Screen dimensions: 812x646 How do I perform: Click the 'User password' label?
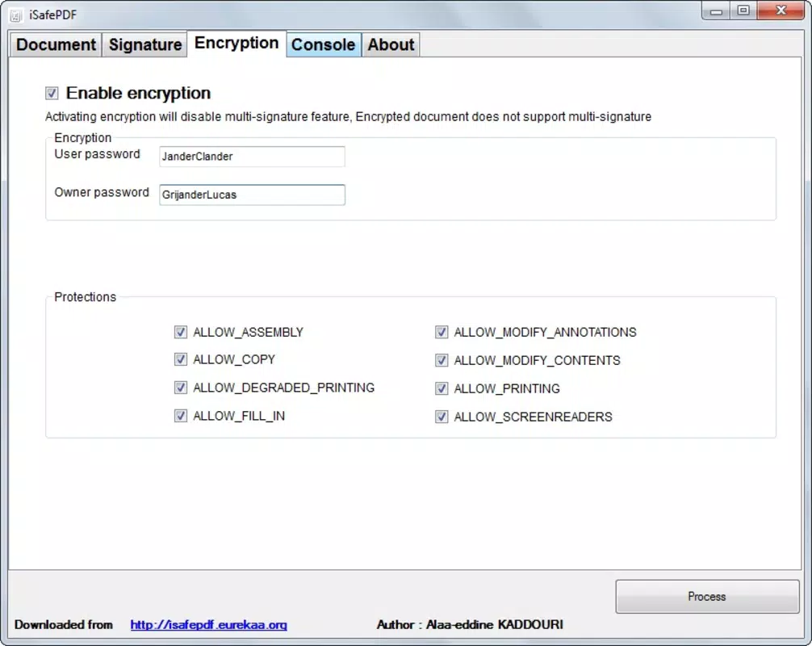click(98, 154)
